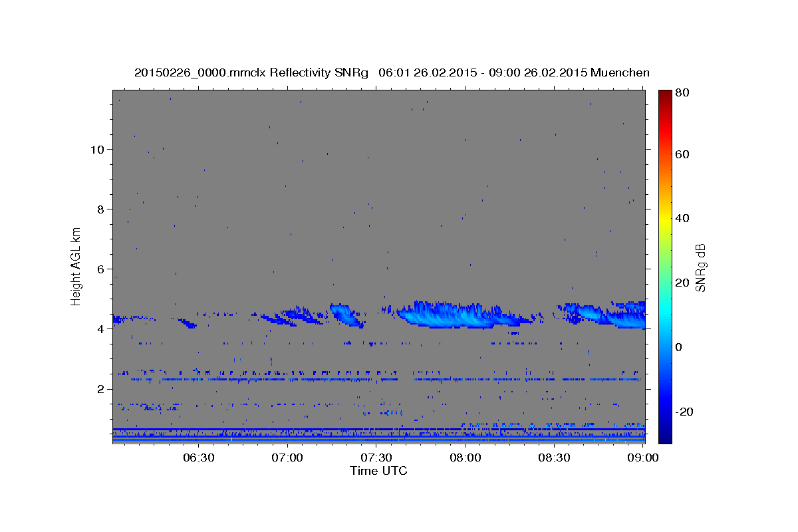Click the plot title starting 20150226_0000.mmclx
The image size is (798, 532).
[392, 72]
